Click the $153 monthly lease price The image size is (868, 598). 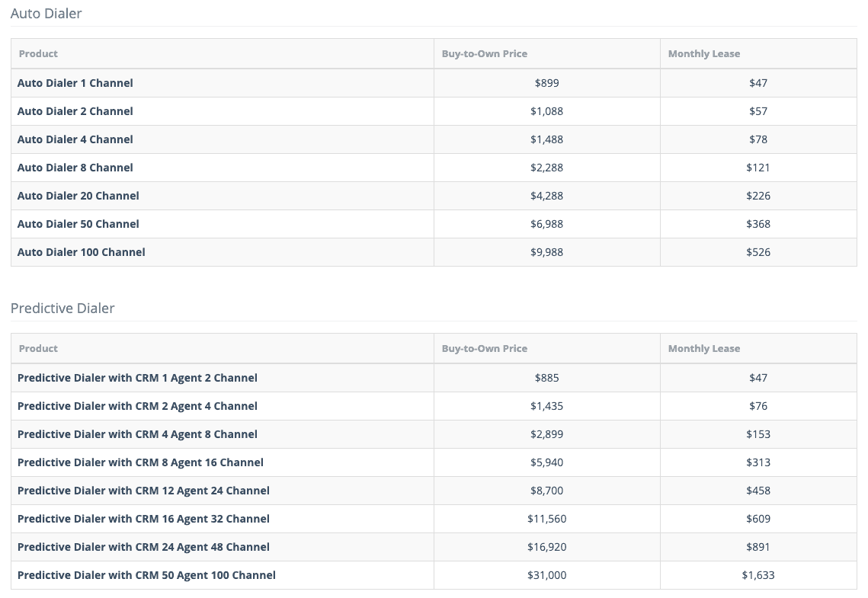(757, 433)
